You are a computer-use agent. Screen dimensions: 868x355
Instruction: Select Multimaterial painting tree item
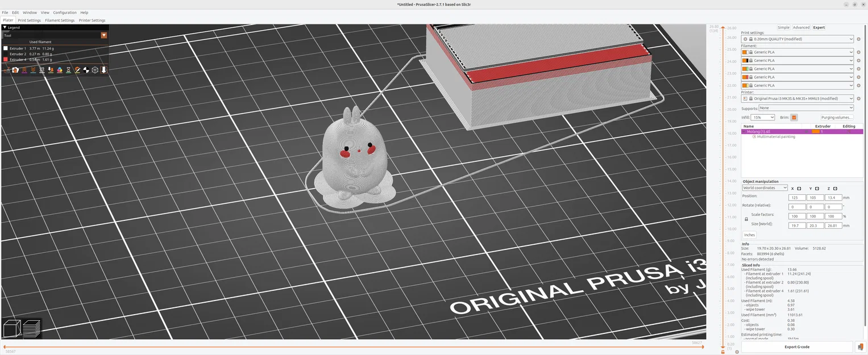pyautogui.click(x=776, y=137)
